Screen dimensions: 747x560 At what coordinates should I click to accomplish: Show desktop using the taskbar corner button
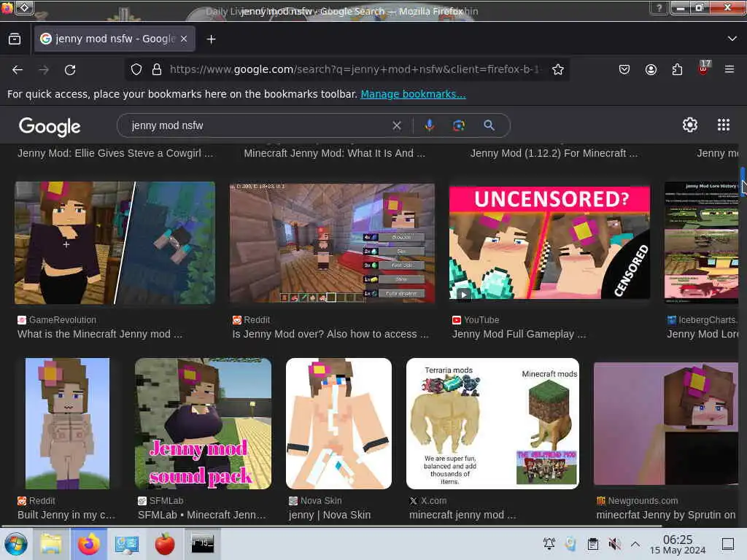(727, 544)
